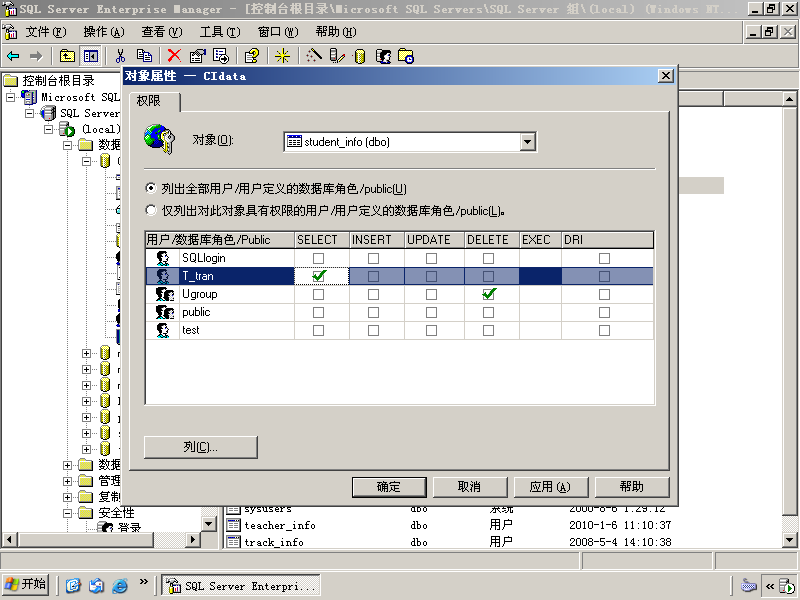Open the 文件(F) menu
This screenshot has height=600, width=800.
pyautogui.click(x=46, y=32)
